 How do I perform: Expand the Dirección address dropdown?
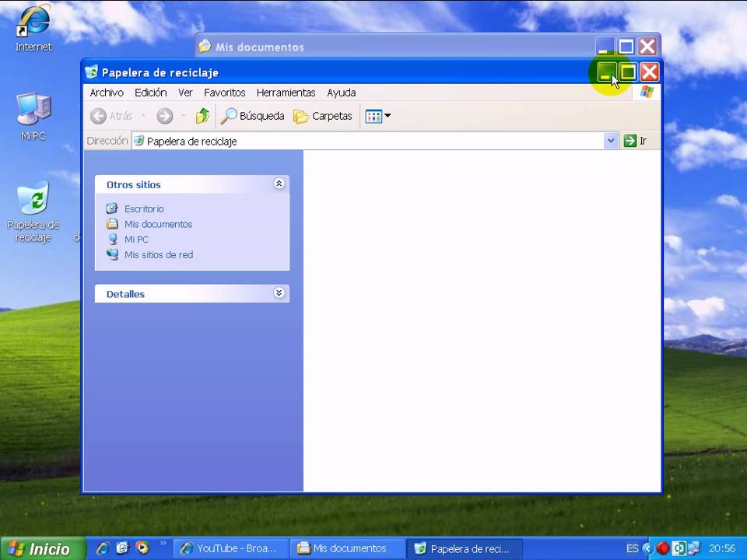pyautogui.click(x=610, y=141)
